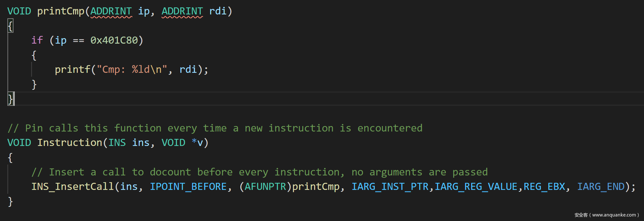
Task: Click the INS type in Instruction's parameters
Action: coord(117,142)
